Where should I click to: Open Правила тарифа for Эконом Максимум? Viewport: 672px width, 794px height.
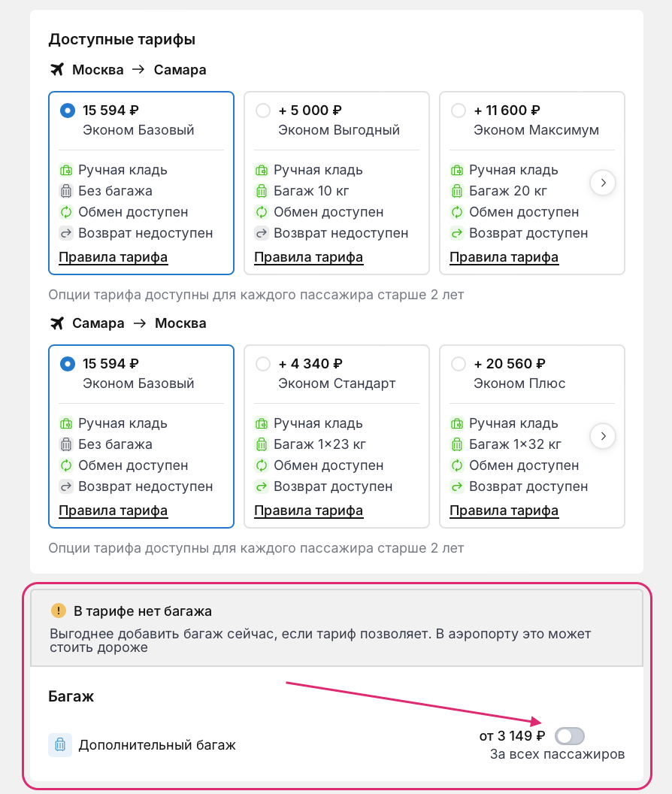(504, 257)
